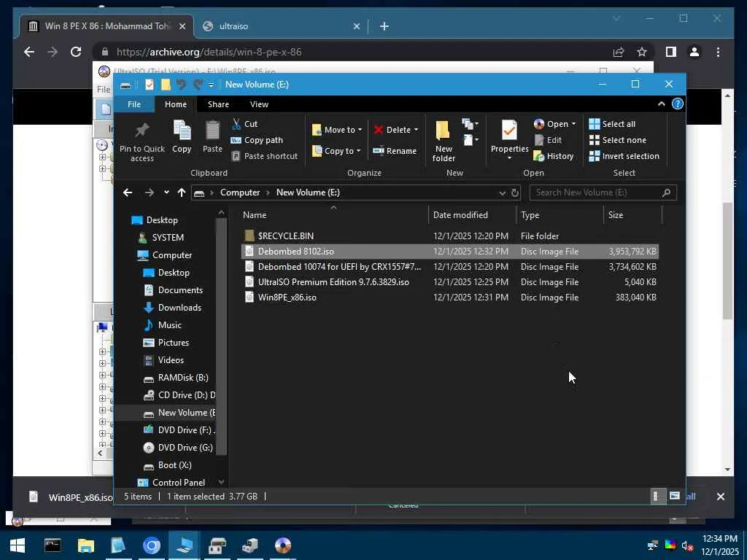Open Downloads in navigation pane

(x=172, y=308)
